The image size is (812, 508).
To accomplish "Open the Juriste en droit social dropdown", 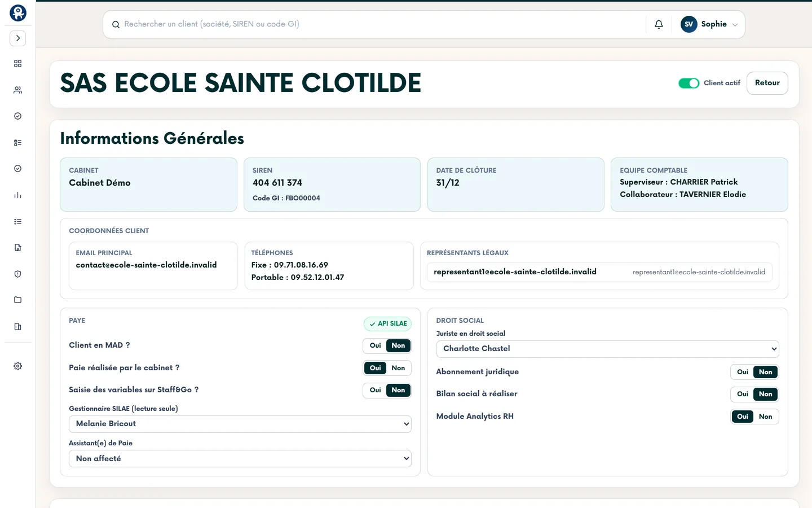I will (607, 349).
